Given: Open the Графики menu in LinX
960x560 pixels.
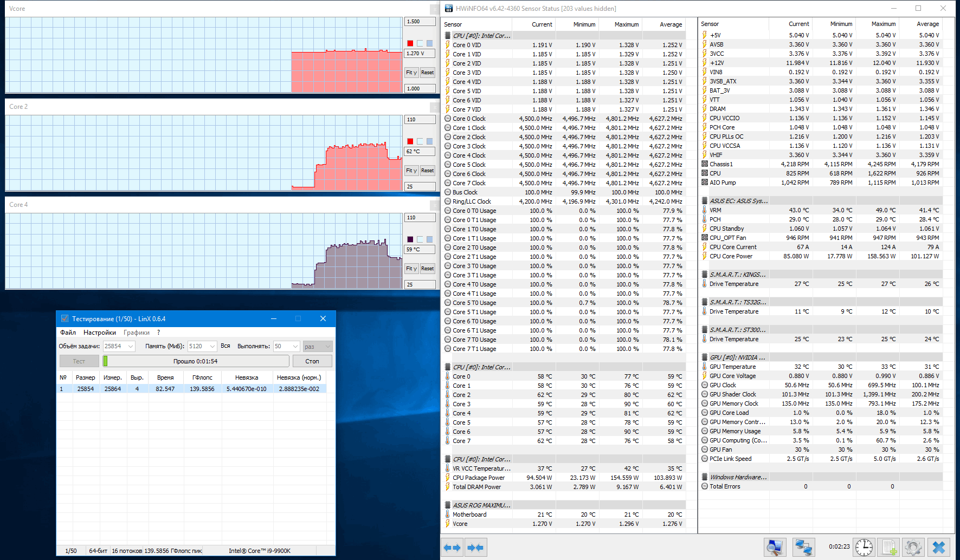Looking at the screenshot, I should [137, 333].
